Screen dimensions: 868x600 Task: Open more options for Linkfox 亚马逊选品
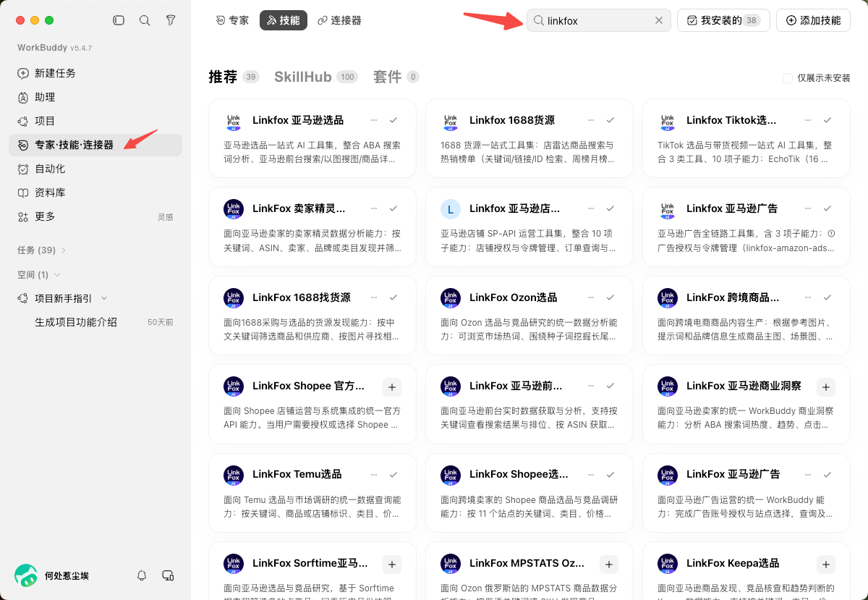(x=374, y=120)
